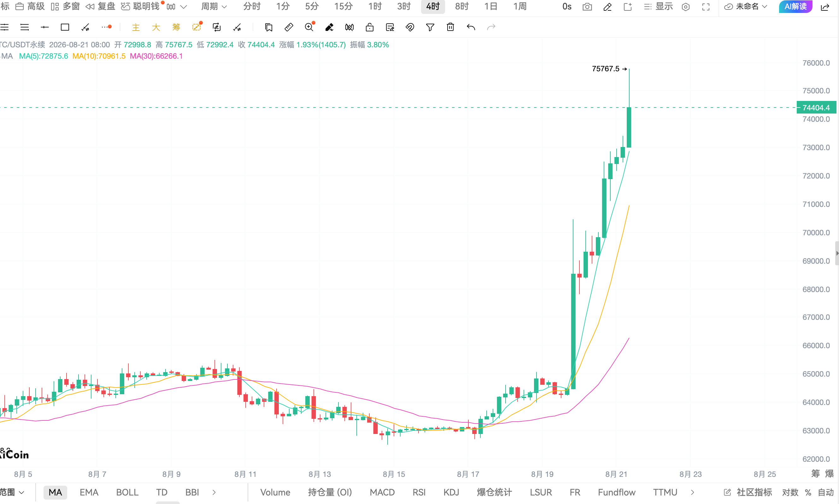The height and width of the screenshot is (504, 839).
Task: Click the magnifier zoom-in tool
Action: [309, 27]
